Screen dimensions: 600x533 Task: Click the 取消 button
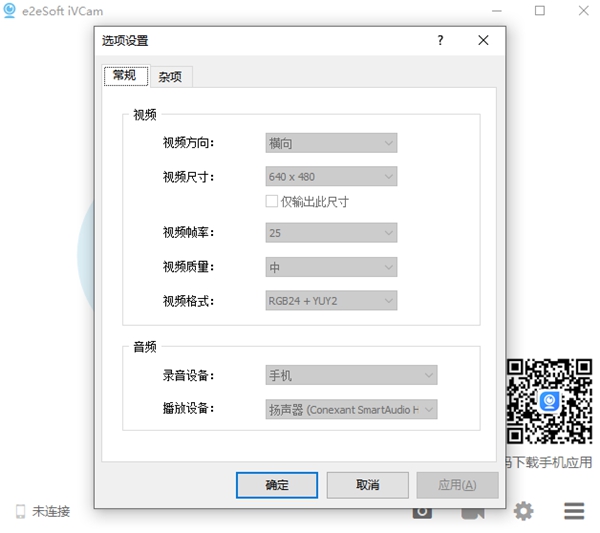(367, 485)
